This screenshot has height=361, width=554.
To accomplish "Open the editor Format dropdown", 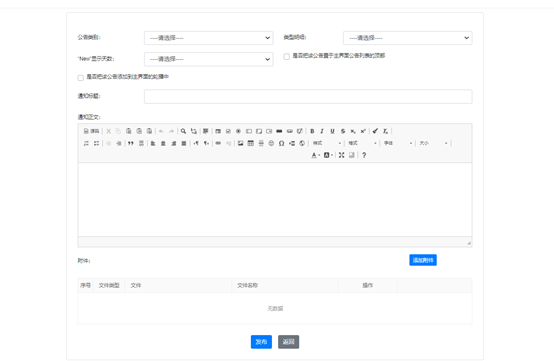I will [362, 143].
